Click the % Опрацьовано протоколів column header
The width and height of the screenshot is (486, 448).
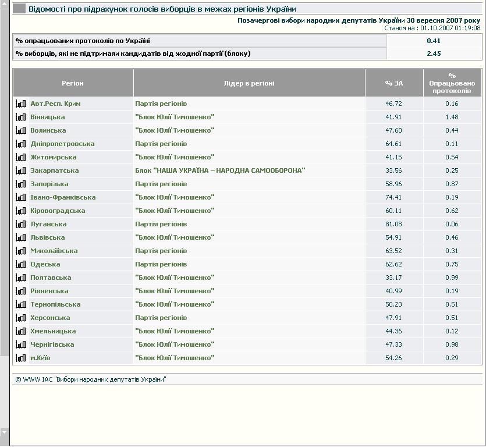tap(452, 83)
